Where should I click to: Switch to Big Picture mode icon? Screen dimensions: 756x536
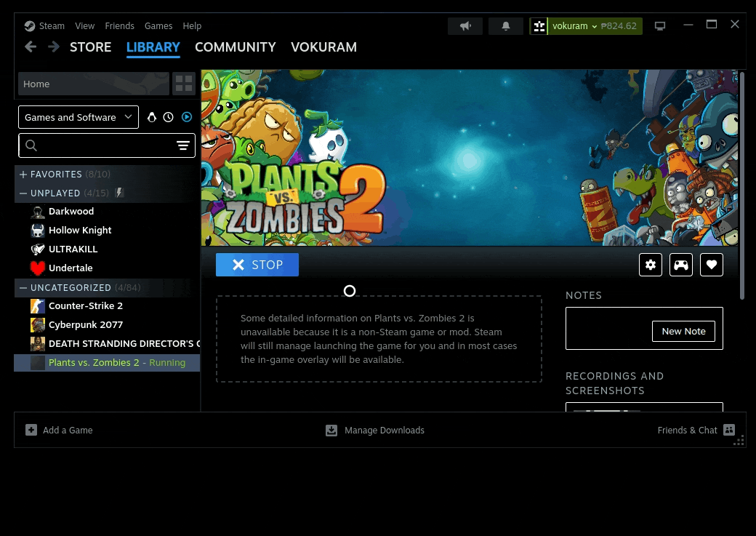(660, 26)
